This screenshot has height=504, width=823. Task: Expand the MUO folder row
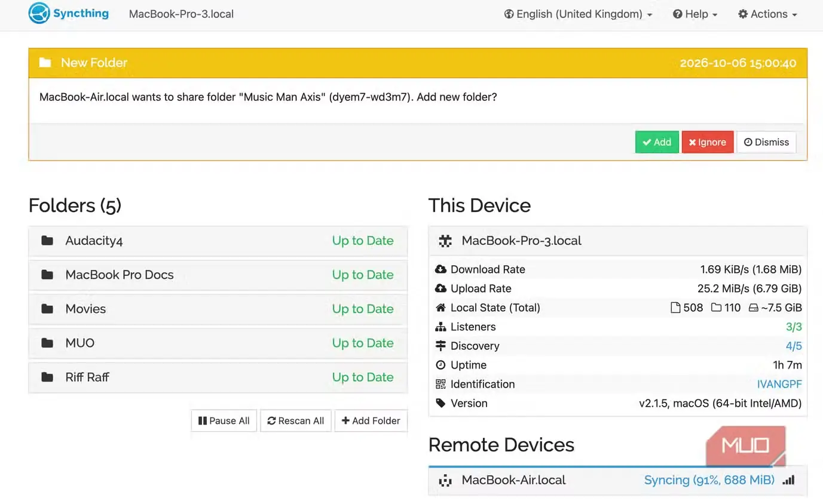point(218,343)
